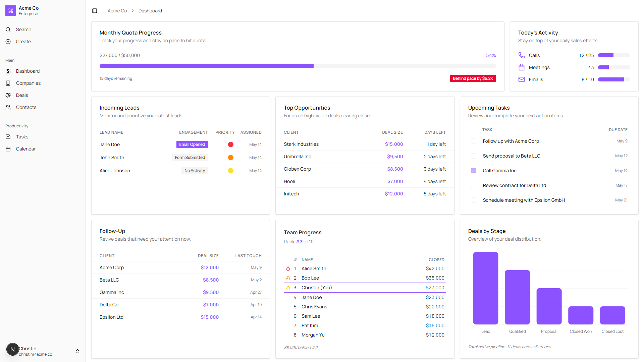Select the Acme Corp follow-up row
This screenshot has height=362, width=644.
(180, 267)
